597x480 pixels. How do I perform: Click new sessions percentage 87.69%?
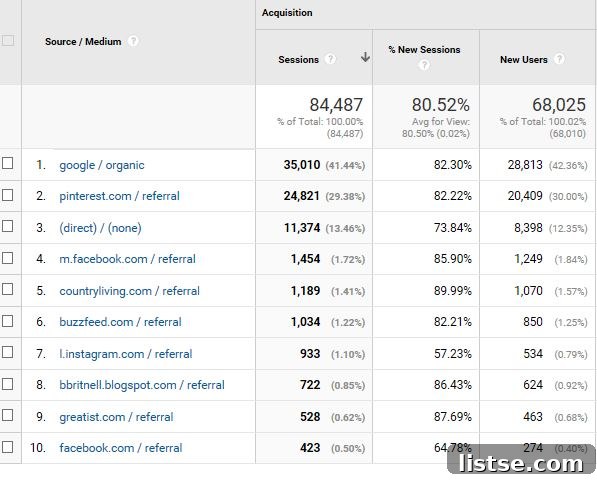point(453,417)
